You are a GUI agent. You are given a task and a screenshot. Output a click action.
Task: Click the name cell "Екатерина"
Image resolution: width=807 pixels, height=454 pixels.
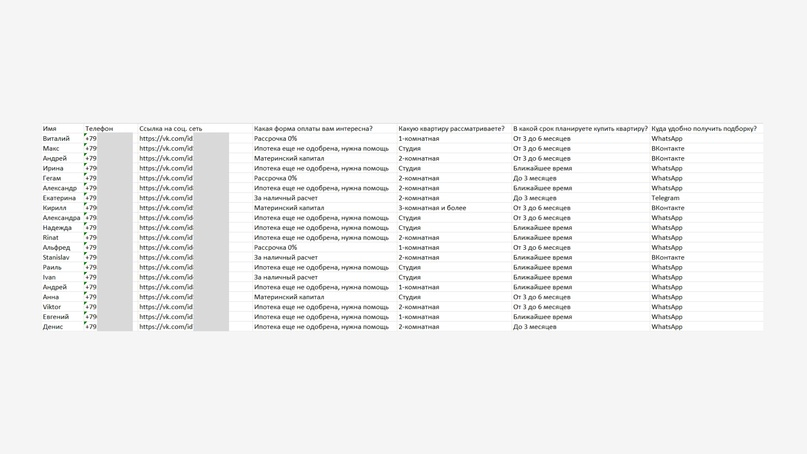[59, 198]
